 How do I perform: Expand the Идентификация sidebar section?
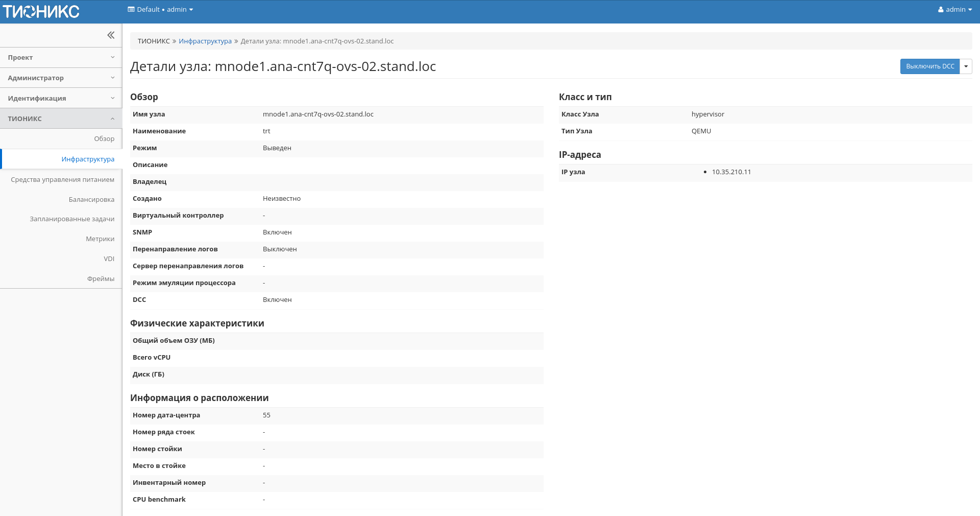point(61,99)
